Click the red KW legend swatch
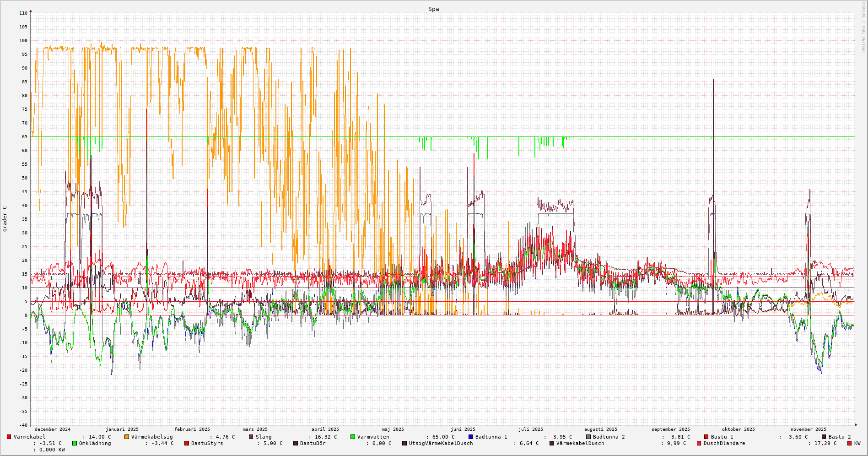 [x=849, y=443]
